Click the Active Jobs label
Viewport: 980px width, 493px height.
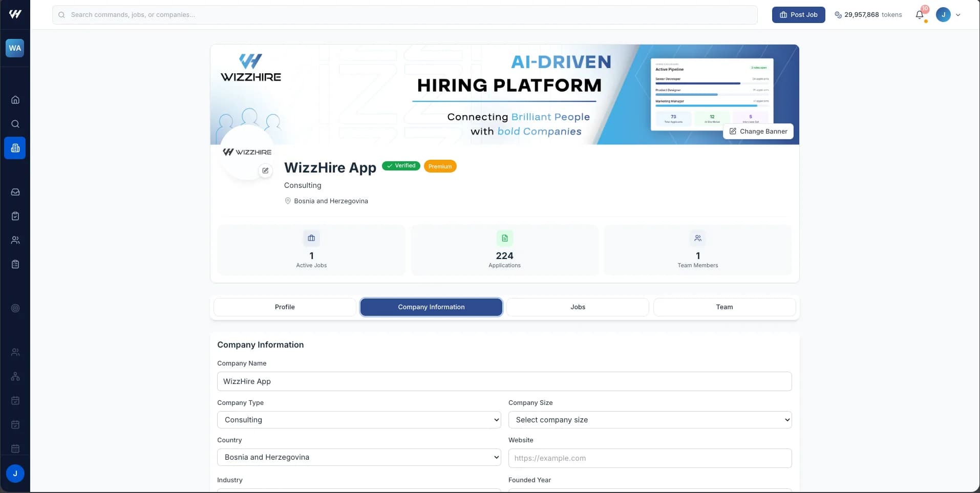pyautogui.click(x=311, y=265)
